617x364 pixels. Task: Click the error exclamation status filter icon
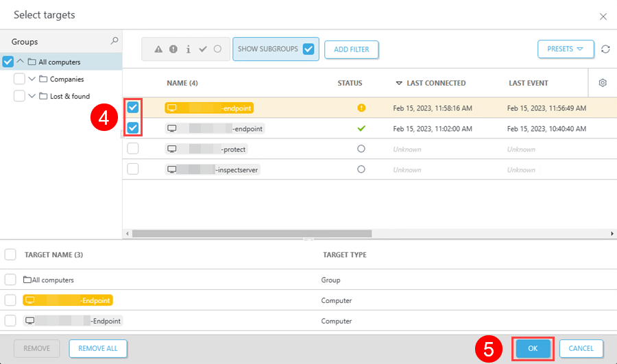(x=173, y=49)
